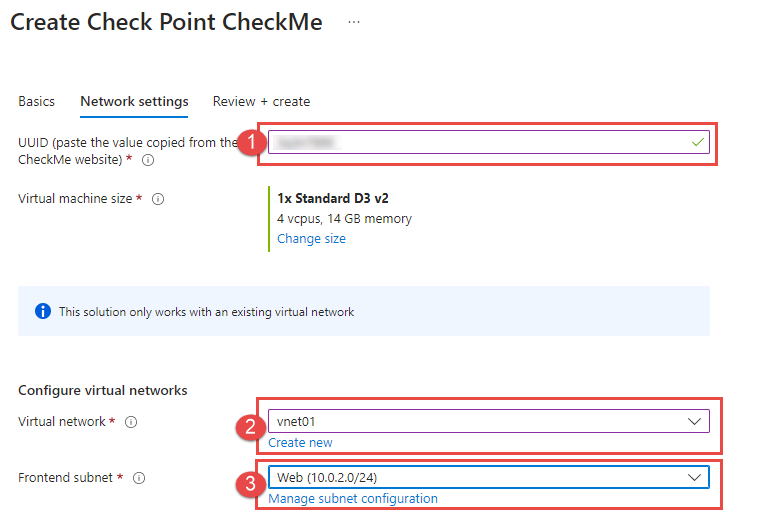Click the Virtual machine size info icon
Image resolution: width=784 pixels, height=526 pixels.
click(158, 199)
